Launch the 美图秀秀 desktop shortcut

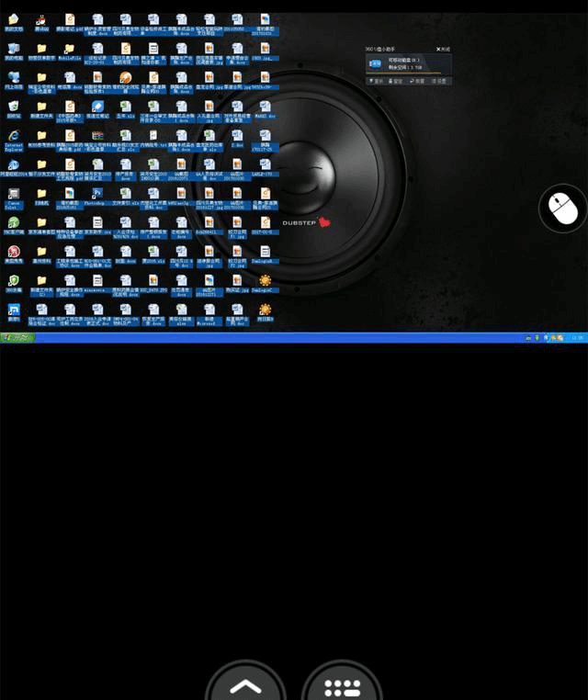tap(13, 253)
